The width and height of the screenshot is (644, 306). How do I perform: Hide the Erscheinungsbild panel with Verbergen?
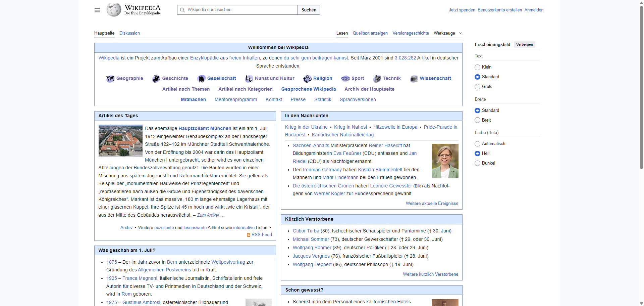point(524,45)
